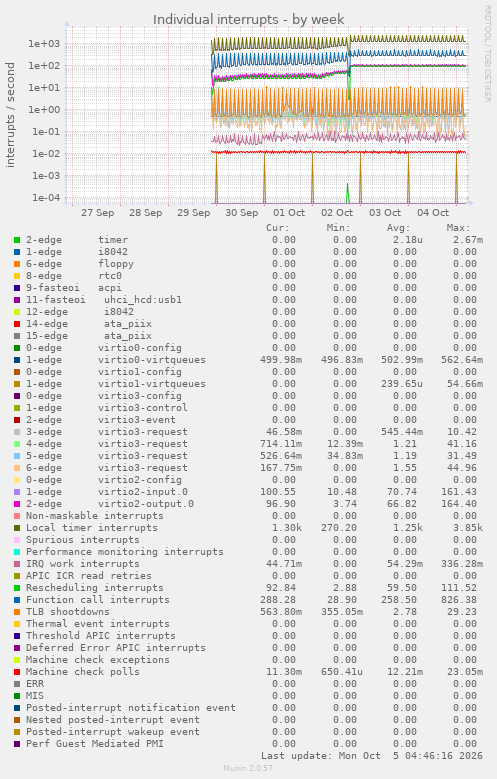Click the 'TLB shootdowns' legend label
Viewport: 497px width, 779px height.
pyautogui.click(x=68, y=612)
